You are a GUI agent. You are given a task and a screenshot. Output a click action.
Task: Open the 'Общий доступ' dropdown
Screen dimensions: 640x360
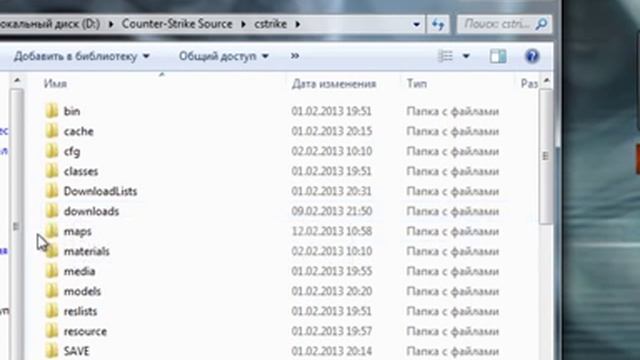click(x=224, y=56)
